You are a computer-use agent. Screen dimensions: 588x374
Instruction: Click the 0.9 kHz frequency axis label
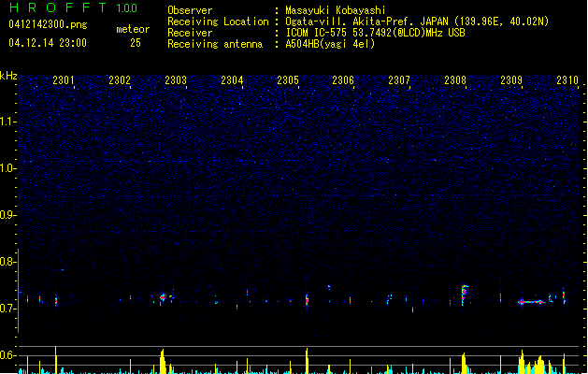point(8,215)
